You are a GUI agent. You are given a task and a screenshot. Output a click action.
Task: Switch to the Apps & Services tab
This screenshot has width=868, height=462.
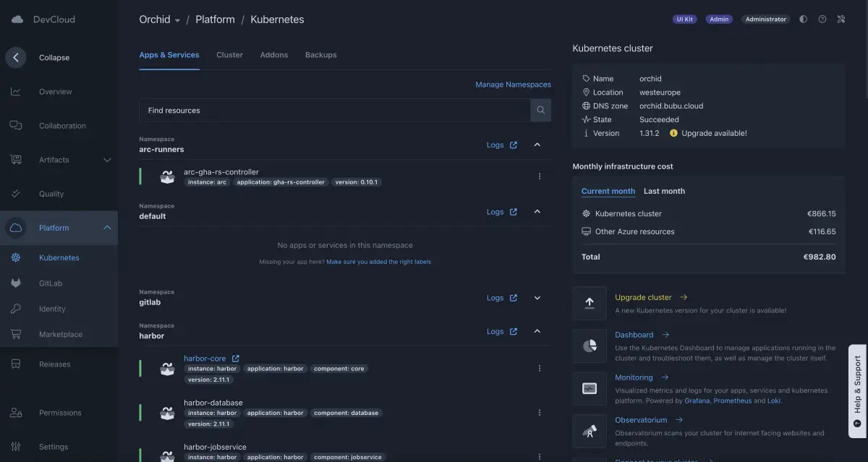pyautogui.click(x=169, y=55)
